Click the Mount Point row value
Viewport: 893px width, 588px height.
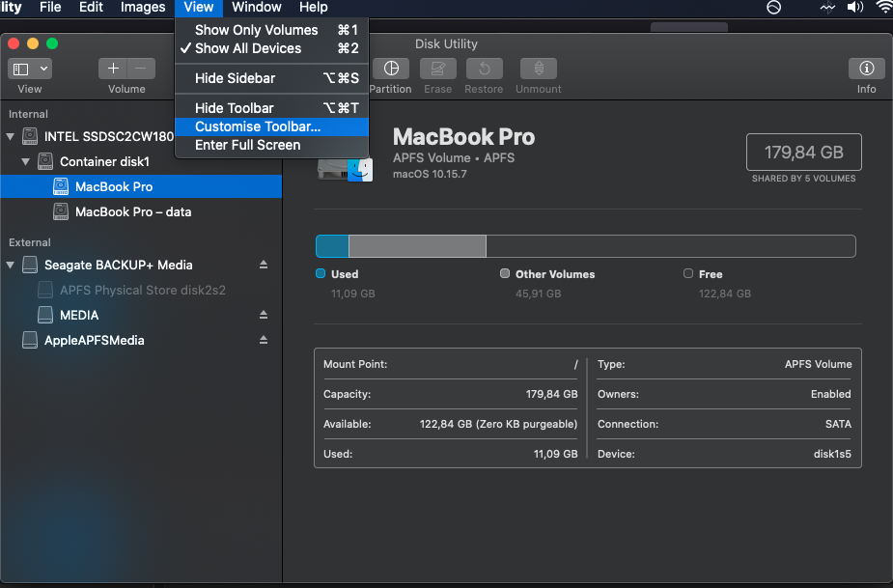pyautogui.click(x=575, y=364)
